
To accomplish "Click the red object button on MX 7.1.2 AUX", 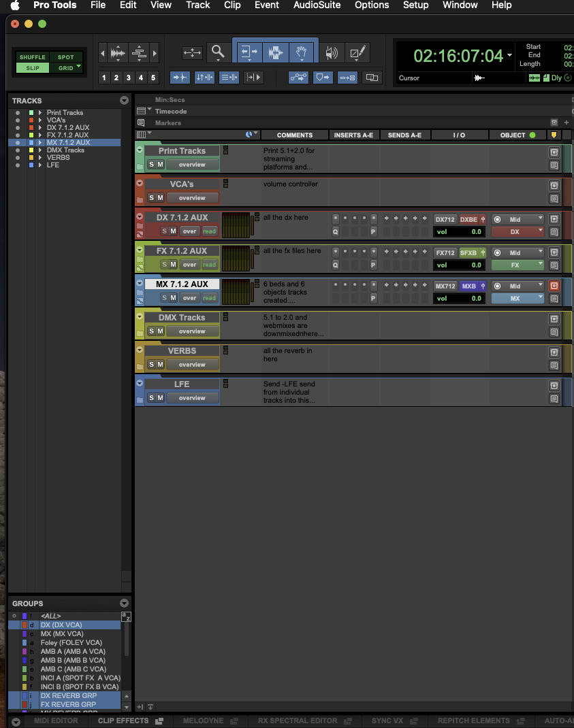I will click(x=554, y=286).
